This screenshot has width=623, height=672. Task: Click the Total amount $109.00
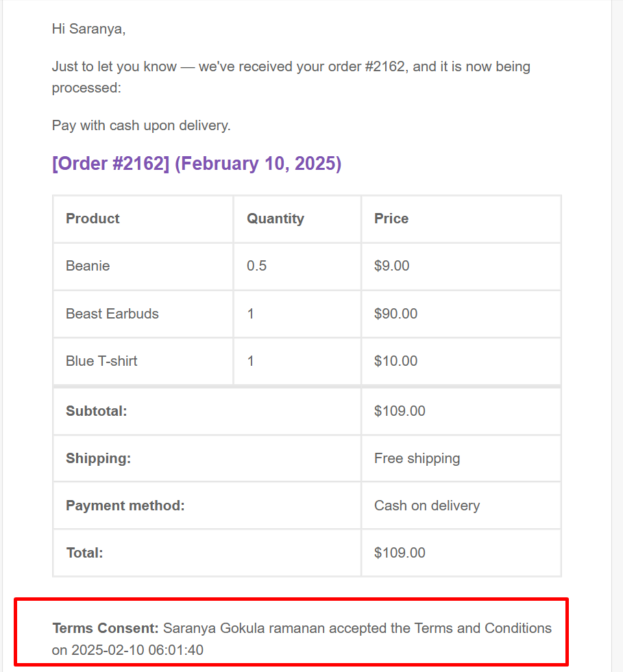click(x=400, y=553)
